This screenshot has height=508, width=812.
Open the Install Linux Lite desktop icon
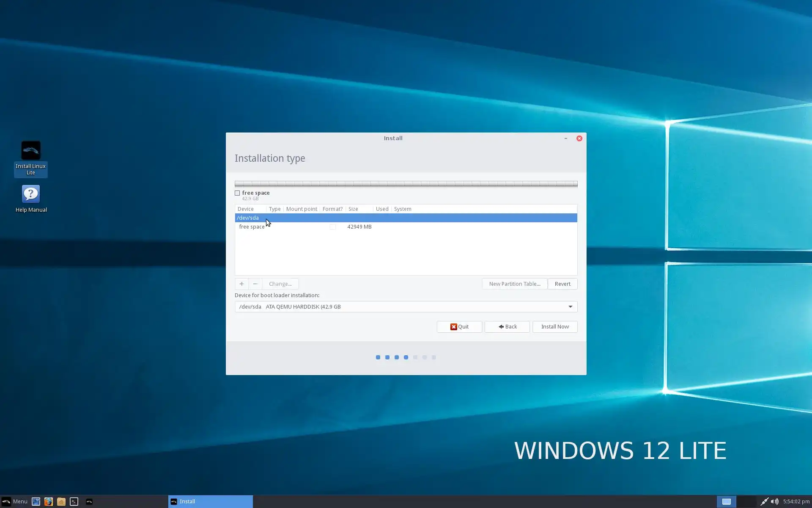[x=31, y=151]
